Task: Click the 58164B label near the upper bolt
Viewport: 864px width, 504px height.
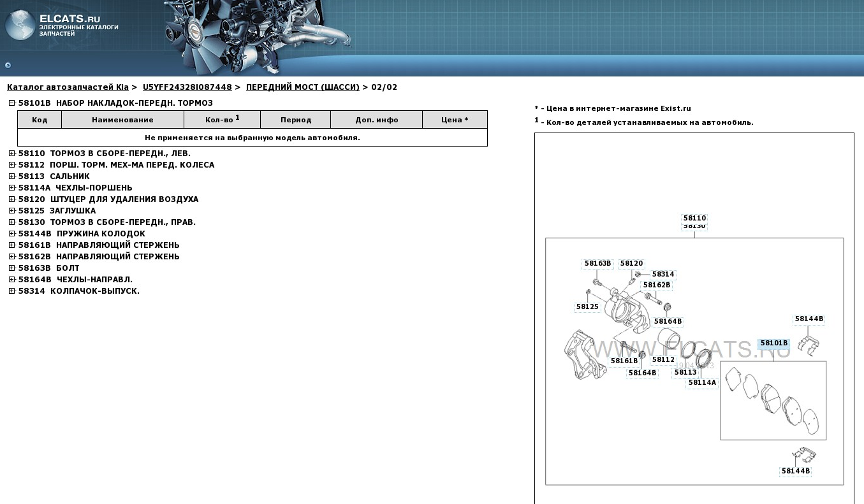Action: click(668, 321)
